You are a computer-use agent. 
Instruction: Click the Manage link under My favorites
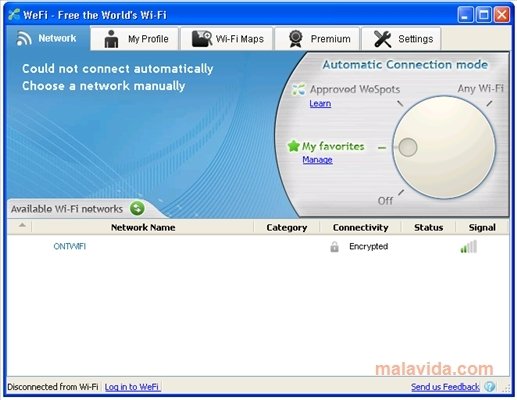(x=317, y=160)
